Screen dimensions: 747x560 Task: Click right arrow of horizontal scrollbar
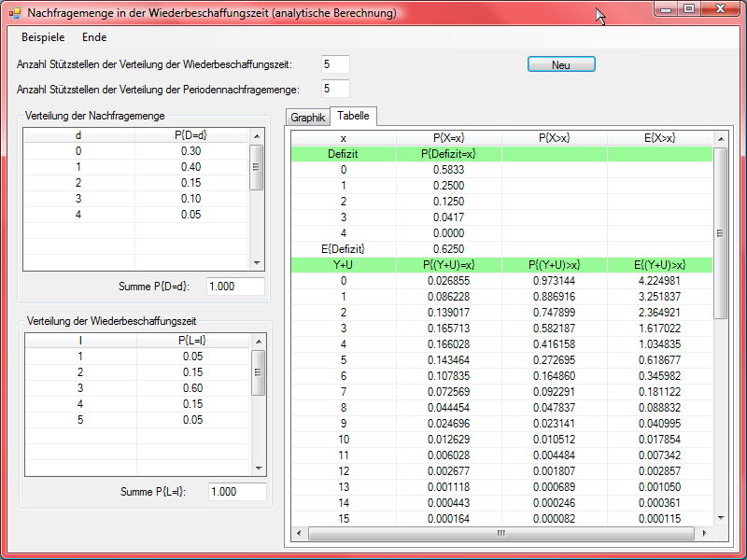[x=706, y=533]
